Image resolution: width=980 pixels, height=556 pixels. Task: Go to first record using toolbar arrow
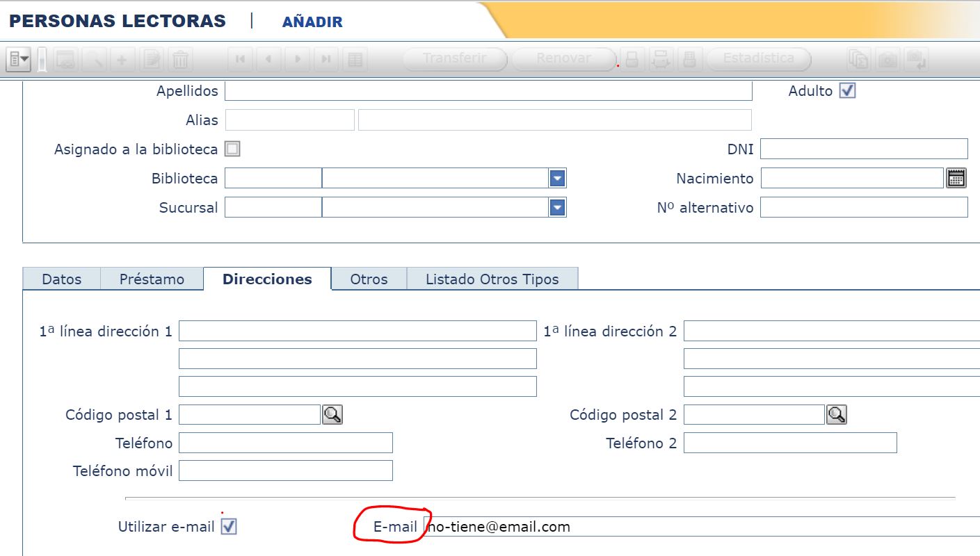[x=240, y=60]
